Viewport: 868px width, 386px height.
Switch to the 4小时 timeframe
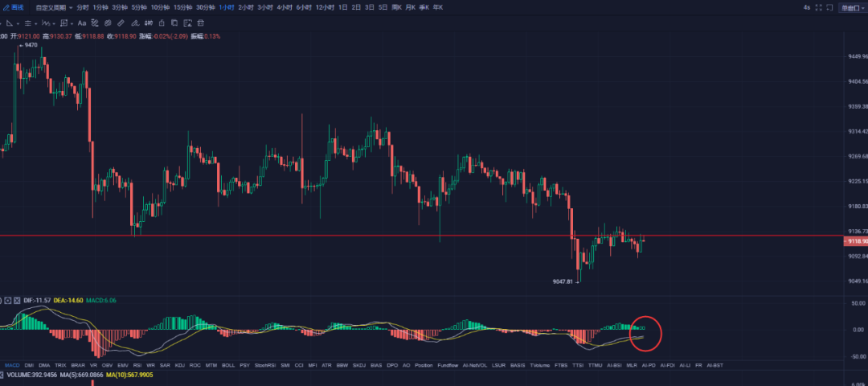coord(284,7)
